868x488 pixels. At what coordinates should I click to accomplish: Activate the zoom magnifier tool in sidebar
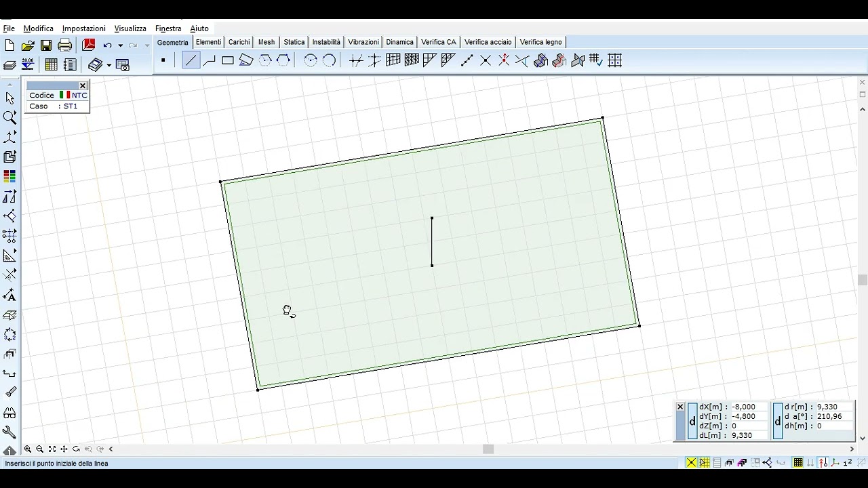[x=9, y=118]
